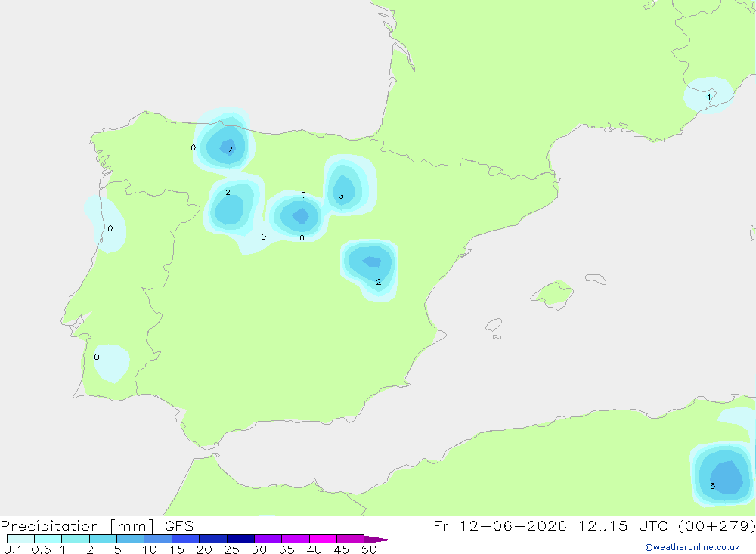Screen dimensions: 756x554
Task: Click the "10" legend scale label
Action: [149, 549]
